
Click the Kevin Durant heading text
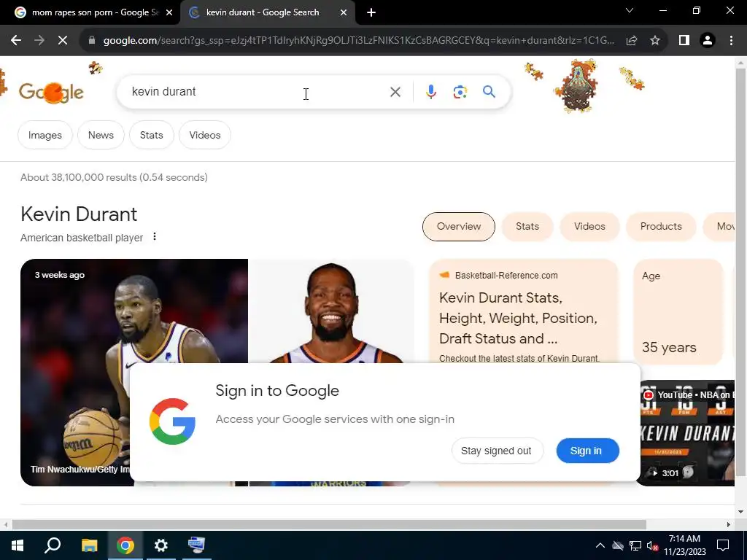79,214
